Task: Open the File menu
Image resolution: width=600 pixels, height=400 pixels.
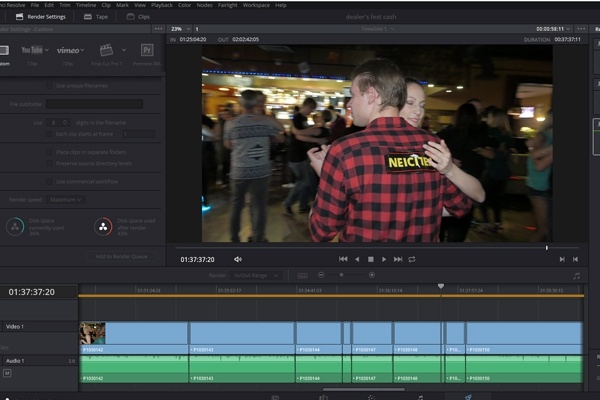Action: click(x=35, y=5)
